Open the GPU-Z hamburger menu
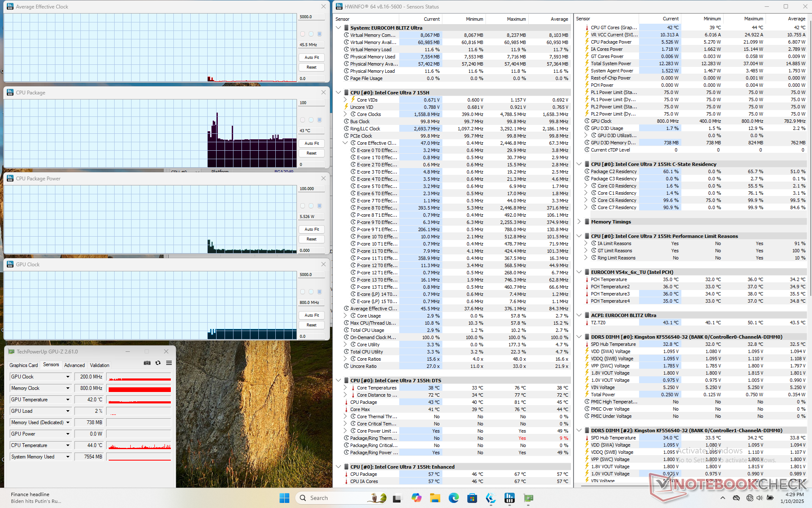 pyautogui.click(x=169, y=363)
